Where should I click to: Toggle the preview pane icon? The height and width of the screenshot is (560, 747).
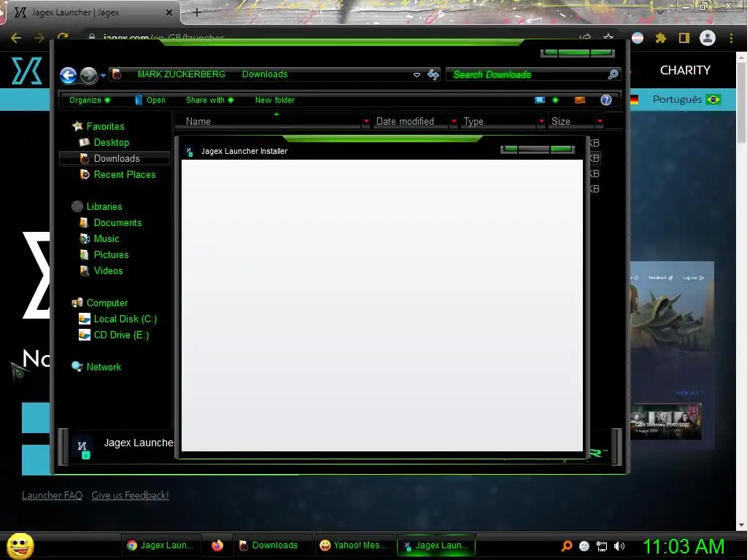[580, 100]
